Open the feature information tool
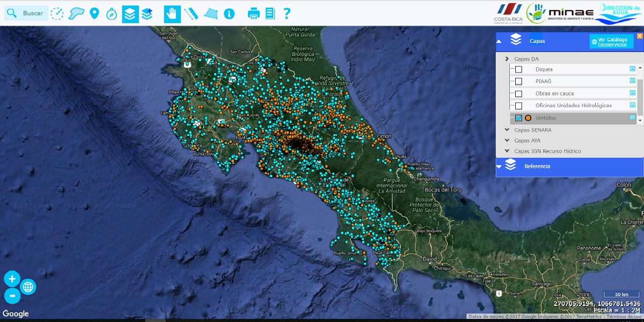The width and height of the screenshot is (644, 322). coord(229,13)
